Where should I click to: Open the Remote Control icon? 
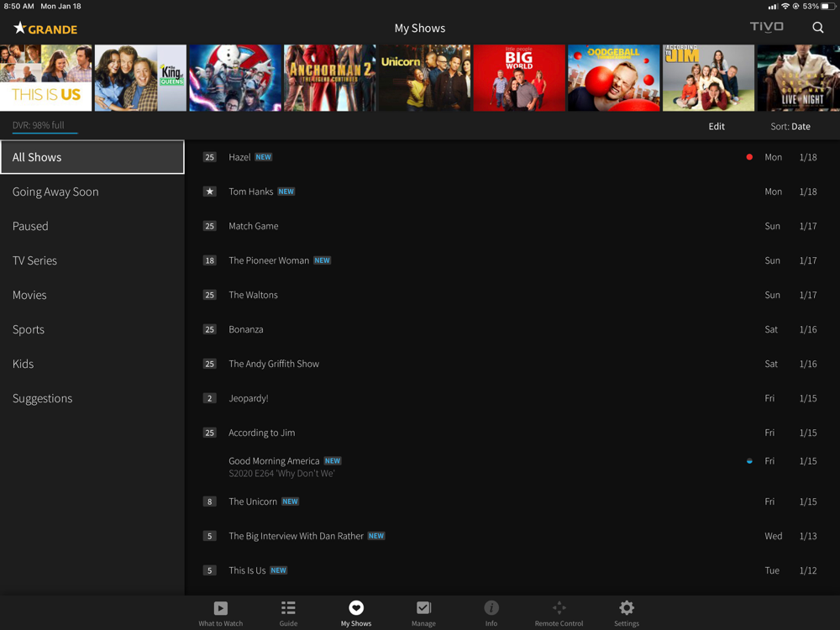pyautogui.click(x=559, y=608)
